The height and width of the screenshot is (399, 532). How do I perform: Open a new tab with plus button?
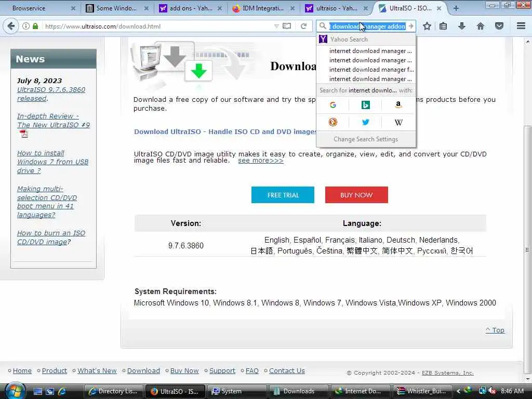point(456,8)
